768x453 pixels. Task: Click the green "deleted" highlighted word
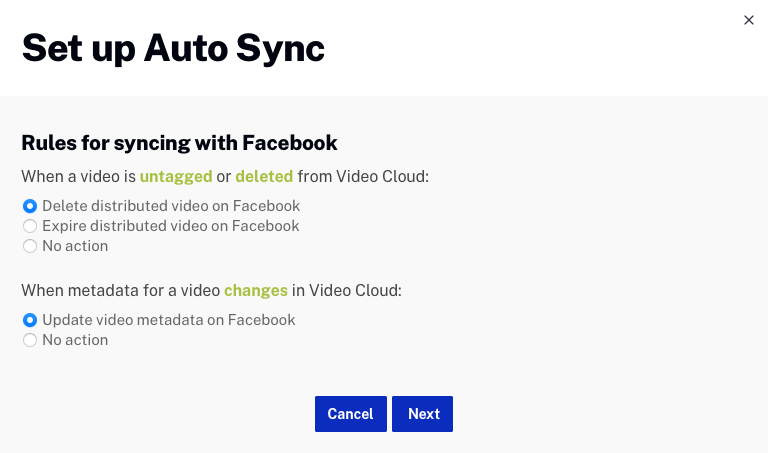coord(264,176)
